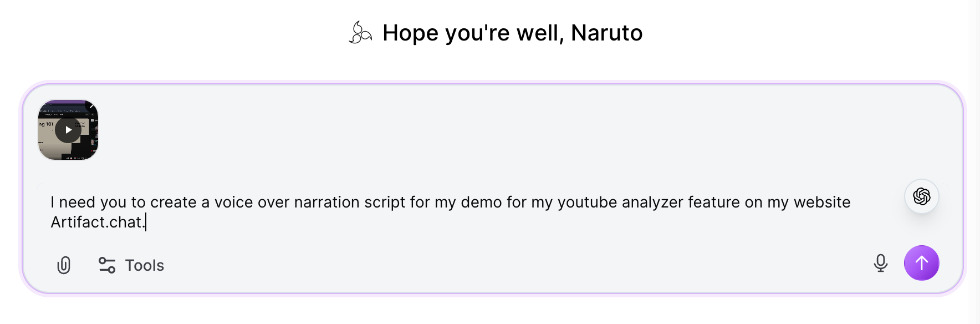Viewport: 980px width, 324px height.
Task: Click empty space right of the video attachment
Action: [x=443, y=130]
